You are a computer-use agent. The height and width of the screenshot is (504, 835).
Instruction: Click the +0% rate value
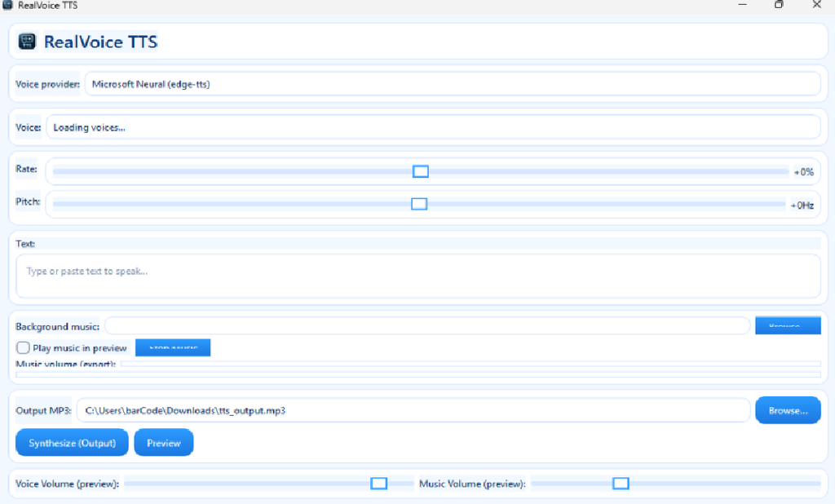pyautogui.click(x=804, y=172)
